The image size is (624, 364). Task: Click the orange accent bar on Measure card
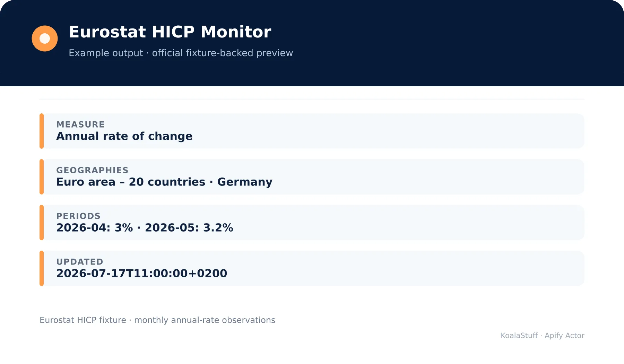(42, 131)
